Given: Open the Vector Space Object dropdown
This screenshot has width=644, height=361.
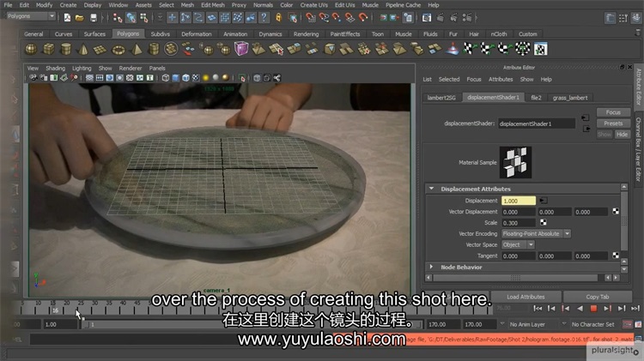Looking at the screenshot, I should pos(518,244).
